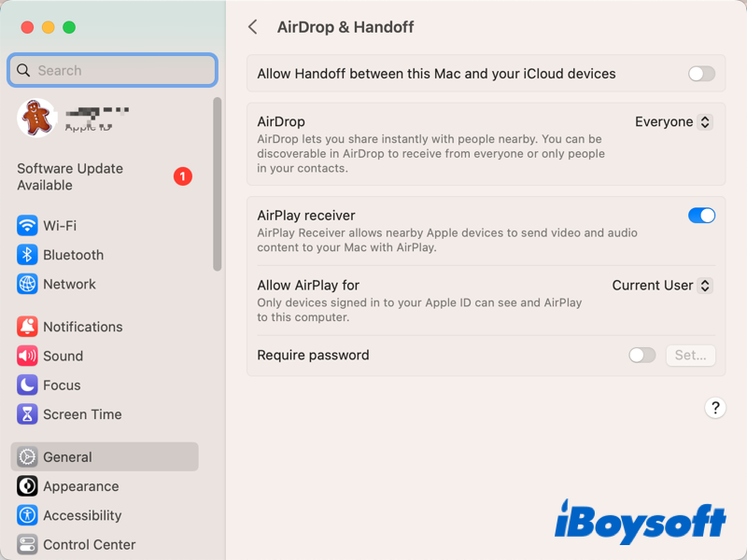Collapse AirDrop & Handoff with back chevron
The height and width of the screenshot is (560, 747).
click(x=252, y=27)
